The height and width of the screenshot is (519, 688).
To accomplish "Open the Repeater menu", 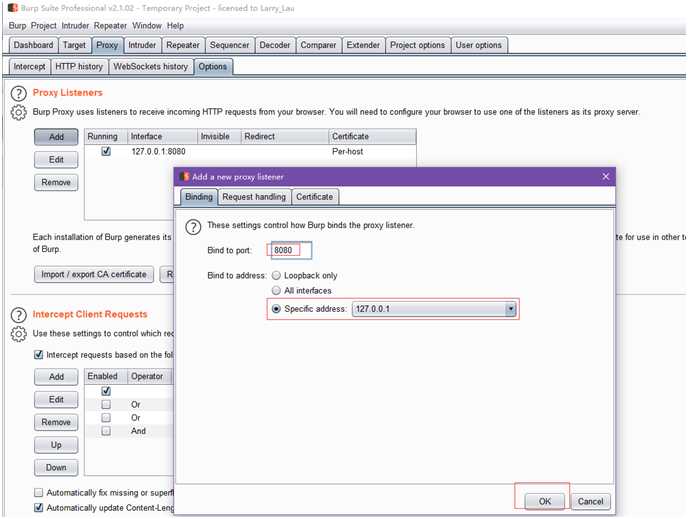I will 110,25.
